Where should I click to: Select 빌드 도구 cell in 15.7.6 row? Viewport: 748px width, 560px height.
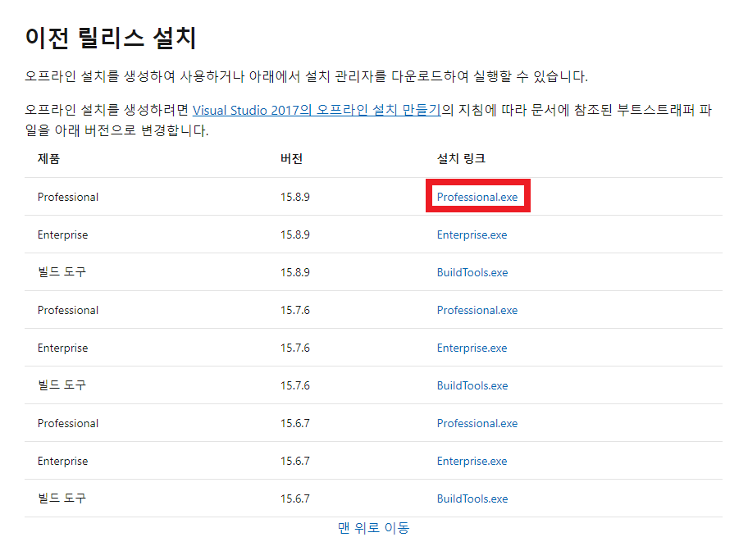click(x=62, y=385)
